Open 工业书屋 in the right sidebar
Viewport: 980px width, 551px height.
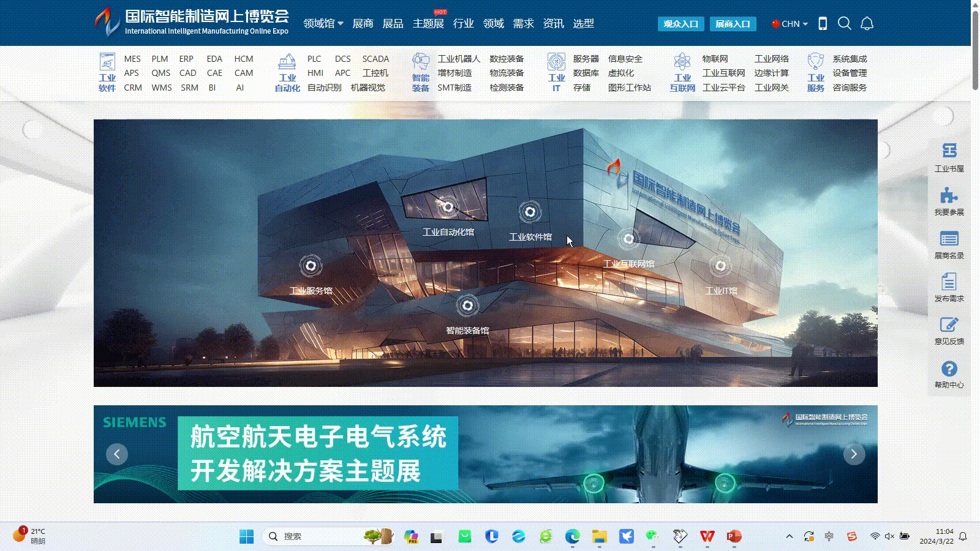(x=949, y=157)
